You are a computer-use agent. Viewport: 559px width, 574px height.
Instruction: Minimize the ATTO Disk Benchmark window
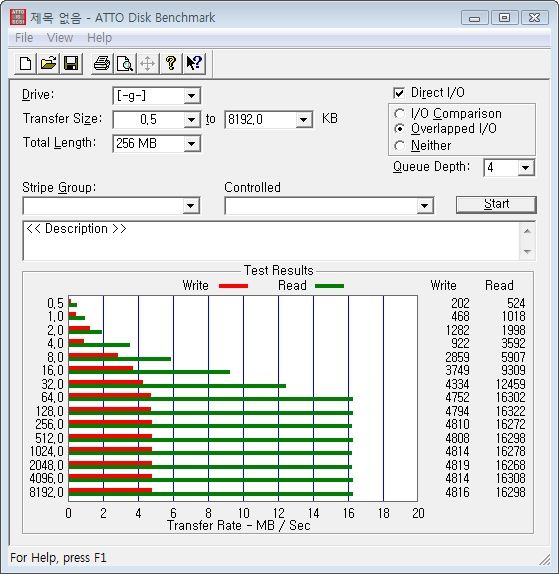pos(474,18)
